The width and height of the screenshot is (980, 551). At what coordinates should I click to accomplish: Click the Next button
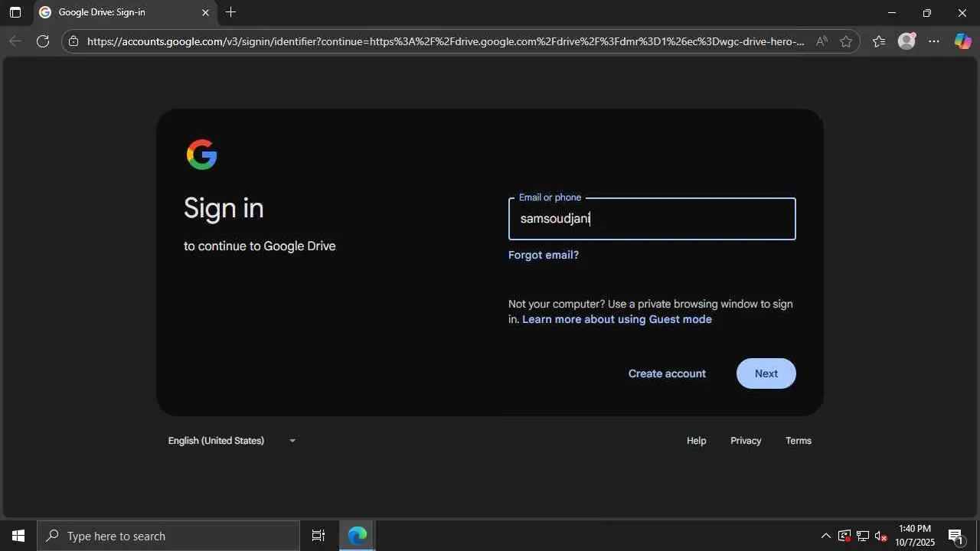coord(766,373)
